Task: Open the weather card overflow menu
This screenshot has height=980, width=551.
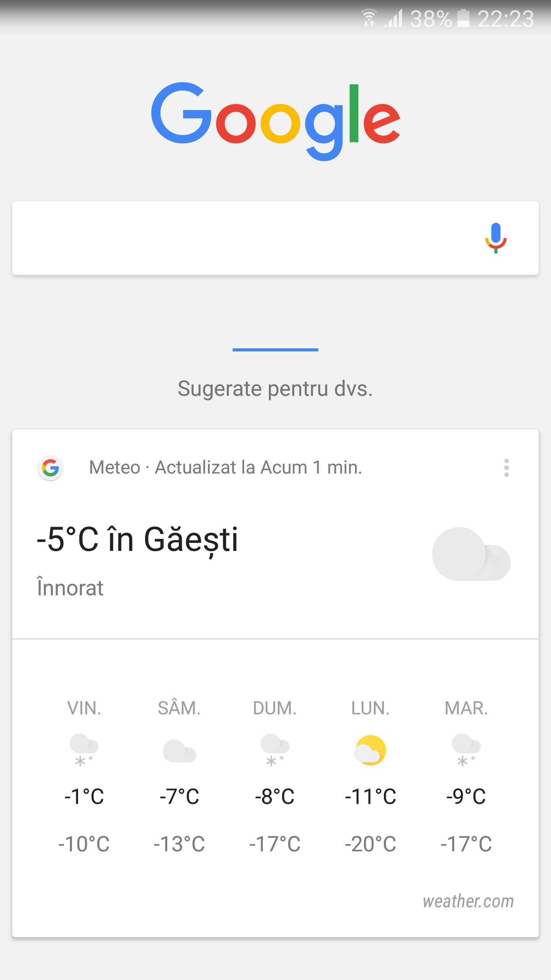Action: point(506,467)
